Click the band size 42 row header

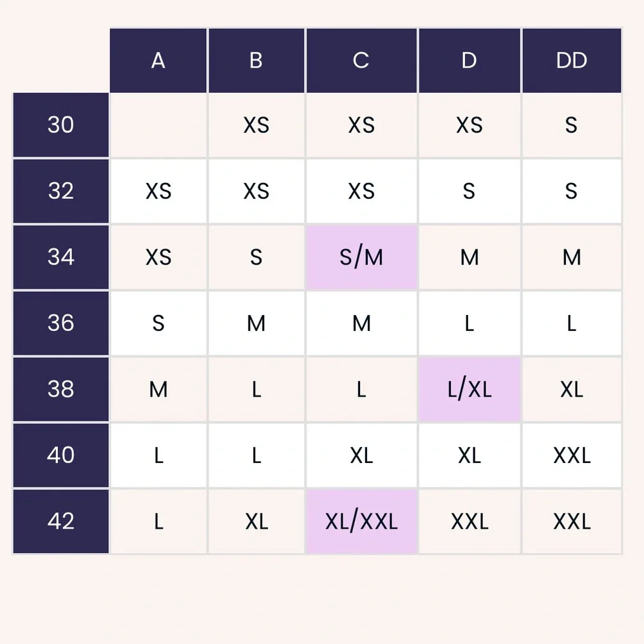pos(61,521)
